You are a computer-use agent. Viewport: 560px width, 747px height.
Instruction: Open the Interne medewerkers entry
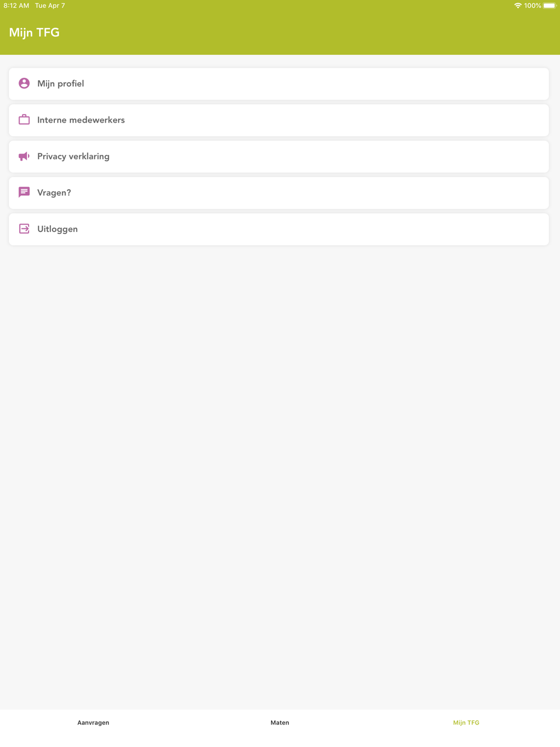click(279, 120)
